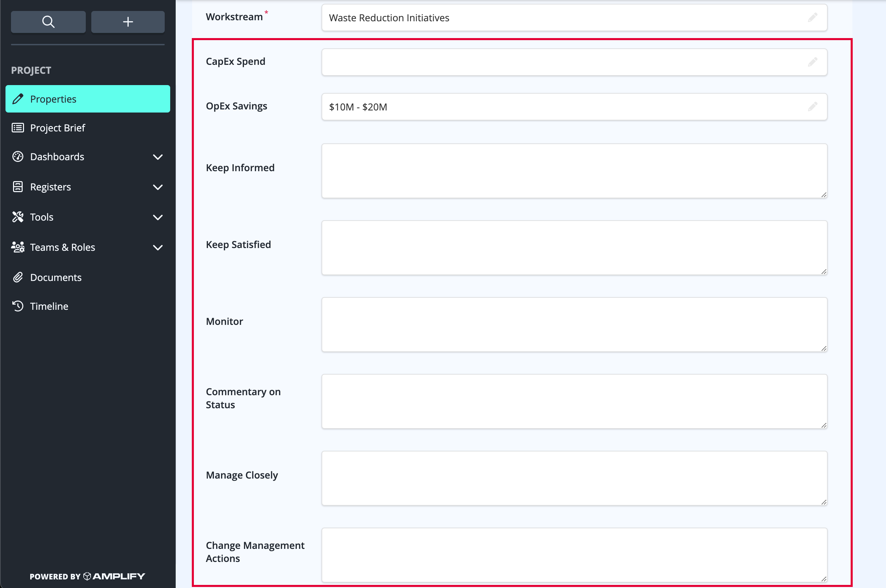This screenshot has width=886, height=588.
Task: Click the Tools wrench icon
Action: [18, 217]
